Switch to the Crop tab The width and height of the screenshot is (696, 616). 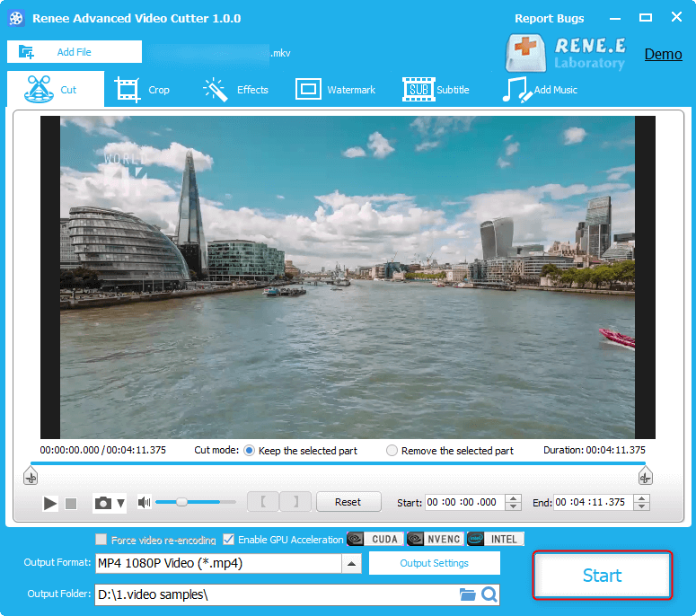(x=142, y=90)
